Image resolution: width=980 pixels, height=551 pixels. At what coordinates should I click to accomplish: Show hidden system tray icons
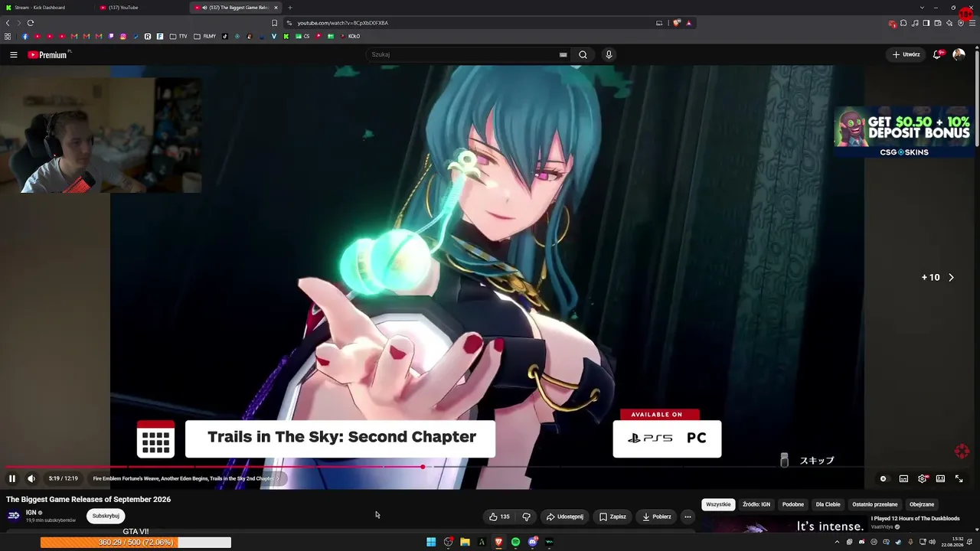tap(837, 542)
